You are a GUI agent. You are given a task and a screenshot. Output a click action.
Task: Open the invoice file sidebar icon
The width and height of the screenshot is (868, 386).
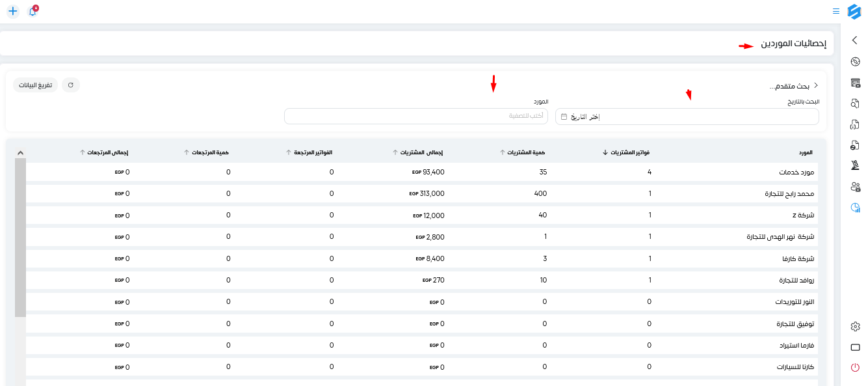(x=855, y=145)
